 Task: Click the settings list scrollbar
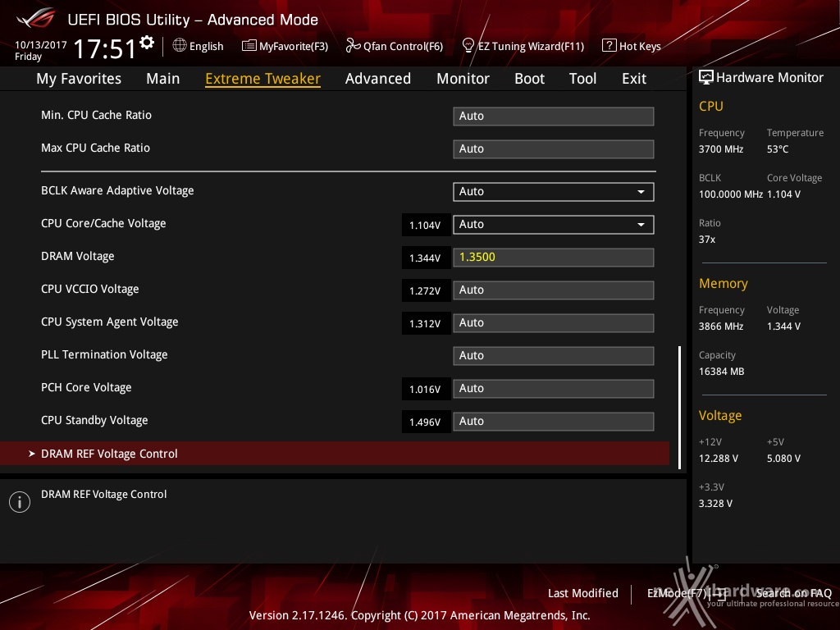[x=680, y=408]
